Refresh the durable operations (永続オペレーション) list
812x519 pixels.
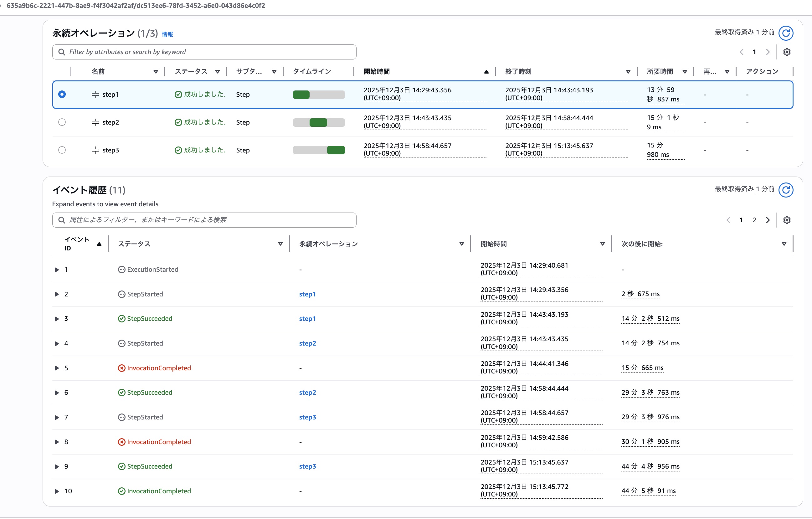pyautogui.click(x=785, y=33)
